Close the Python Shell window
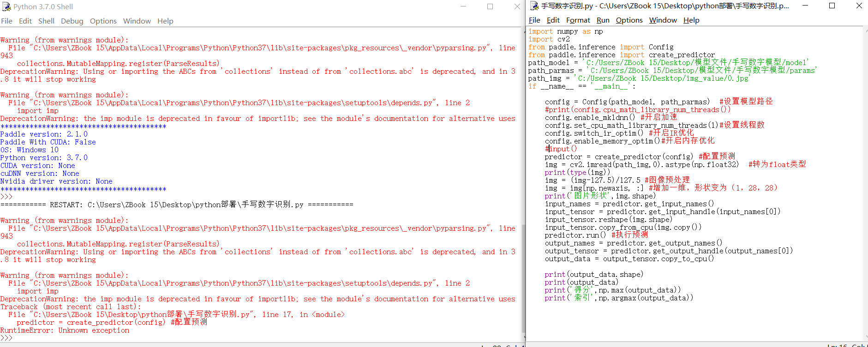The image size is (868, 347). click(517, 6)
